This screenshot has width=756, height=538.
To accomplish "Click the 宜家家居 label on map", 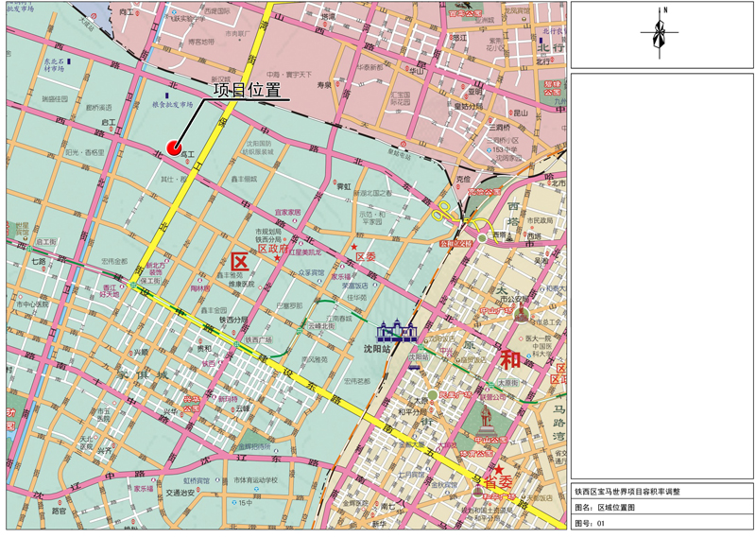I will tap(287, 213).
